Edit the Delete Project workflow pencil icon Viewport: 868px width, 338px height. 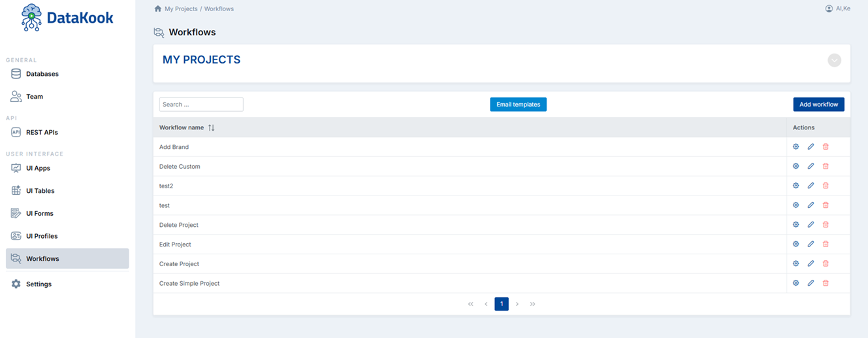(x=811, y=224)
